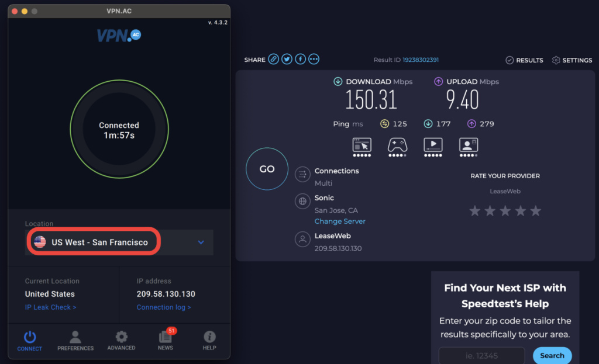Open the Connection log link
The height and width of the screenshot is (364, 599).
(164, 307)
